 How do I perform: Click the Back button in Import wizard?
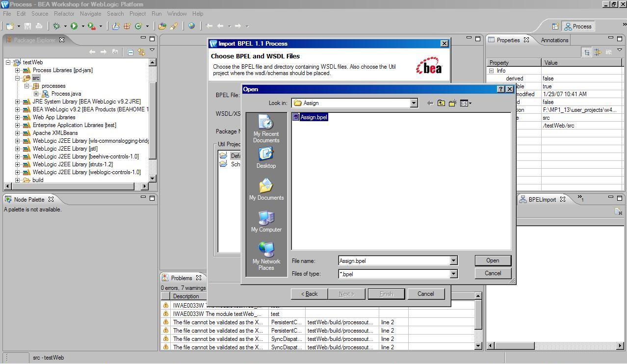tap(309, 294)
